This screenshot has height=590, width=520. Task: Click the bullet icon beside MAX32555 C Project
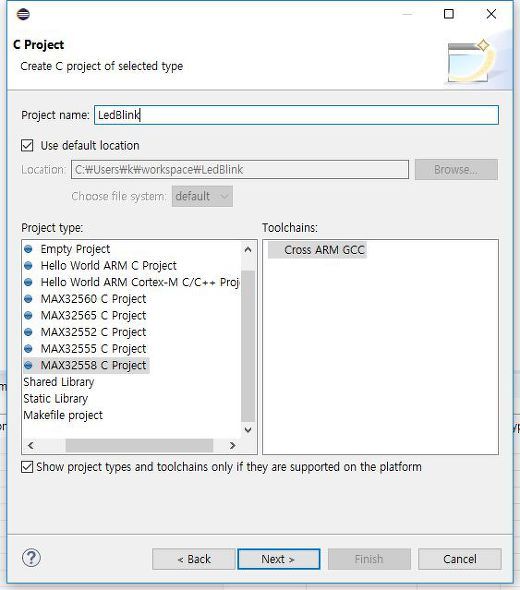[28, 348]
